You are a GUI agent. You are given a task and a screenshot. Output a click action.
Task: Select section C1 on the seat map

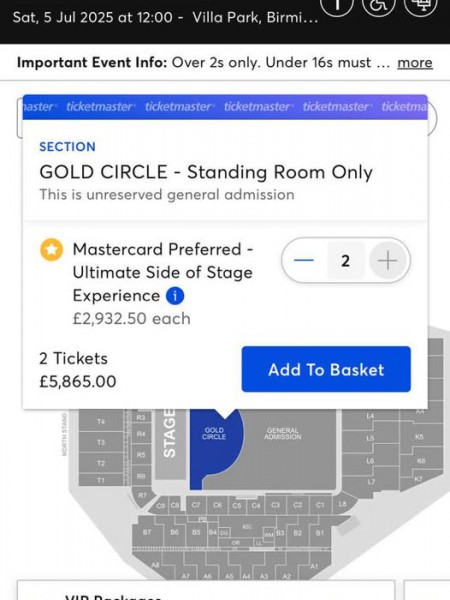tap(320, 505)
